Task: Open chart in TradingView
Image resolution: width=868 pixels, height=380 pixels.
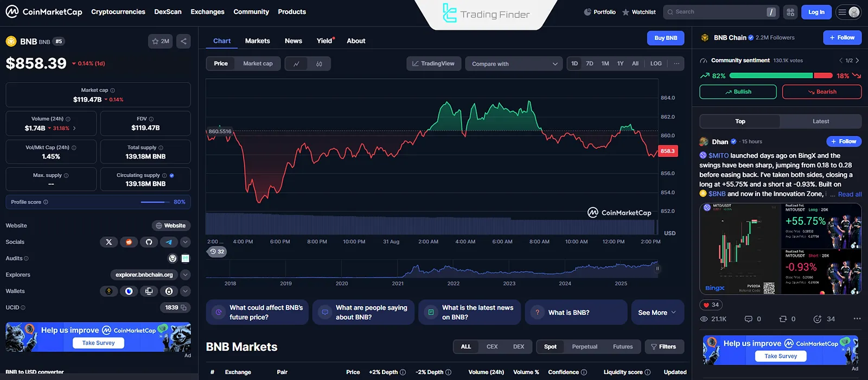Action: pos(433,64)
